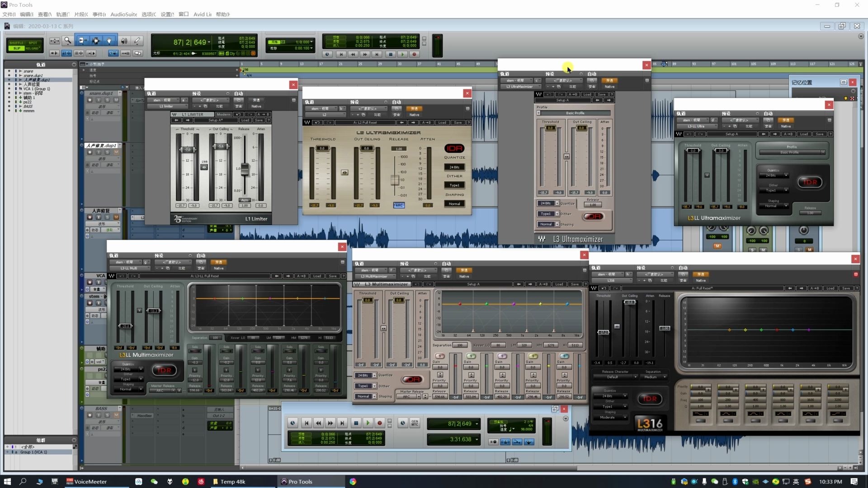Screen dimensions: 868x488
Task: Click Record in the floating Transport window
Action: click(x=380, y=423)
